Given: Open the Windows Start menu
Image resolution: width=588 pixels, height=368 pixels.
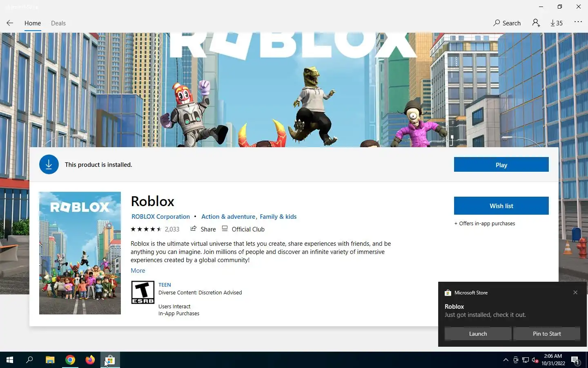Looking at the screenshot, I should [10, 360].
